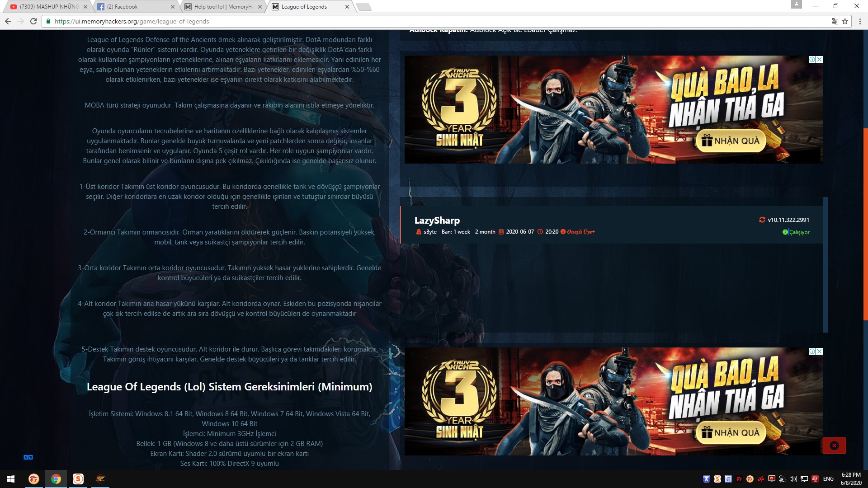Open the orange S app in taskbar

pyautogui.click(x=78, y=479)
